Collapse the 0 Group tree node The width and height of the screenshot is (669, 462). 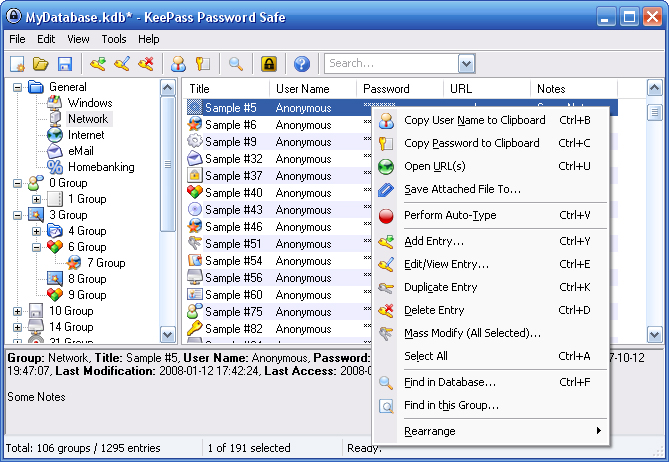click(x=17, y=183)
